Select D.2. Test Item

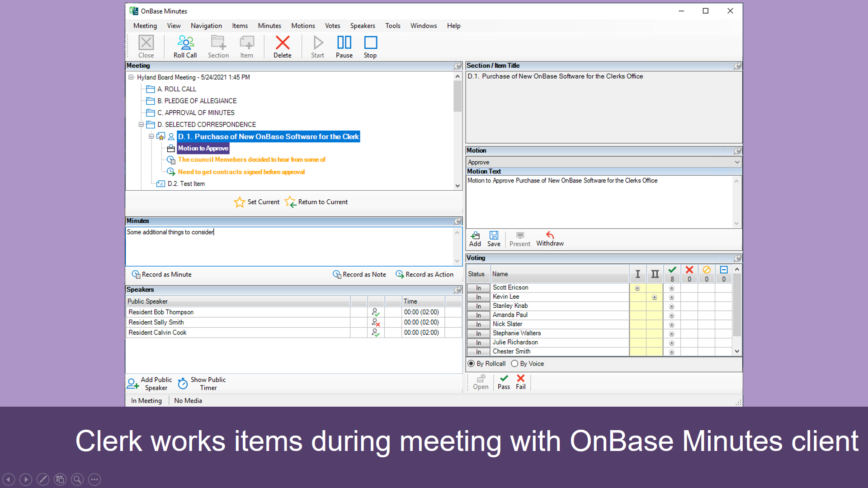[186, 184]
